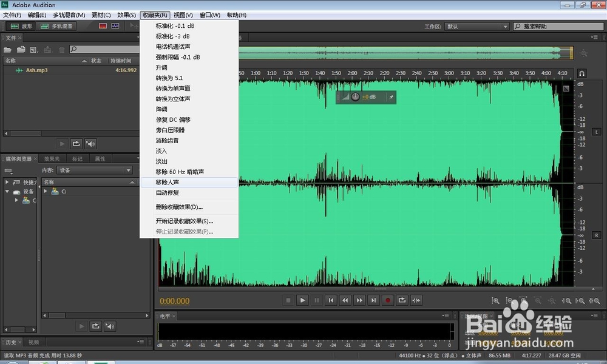
Task: Collapse the devices tree item
Action: coord(7,192)
